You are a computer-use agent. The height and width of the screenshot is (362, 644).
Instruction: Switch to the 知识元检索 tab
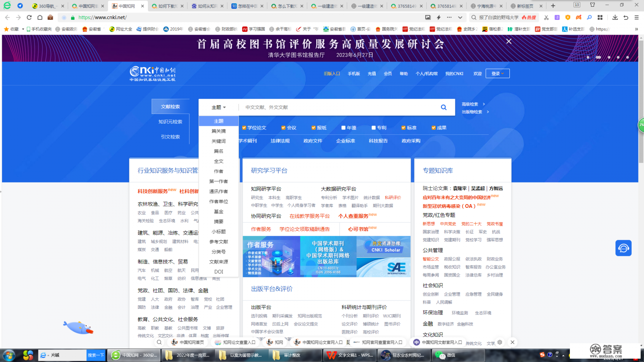coord(170,122)
